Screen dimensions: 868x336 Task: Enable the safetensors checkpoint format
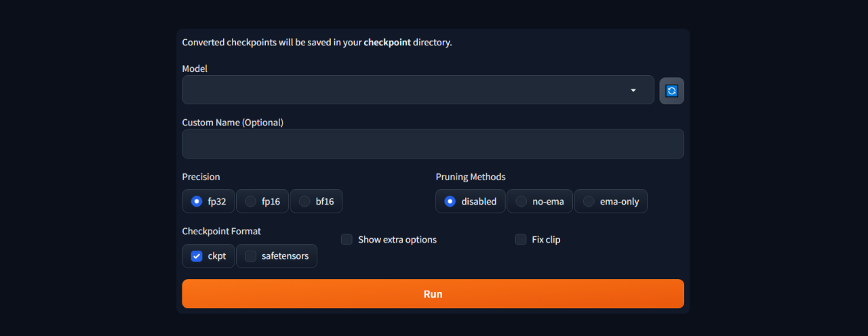pos(251,256)
